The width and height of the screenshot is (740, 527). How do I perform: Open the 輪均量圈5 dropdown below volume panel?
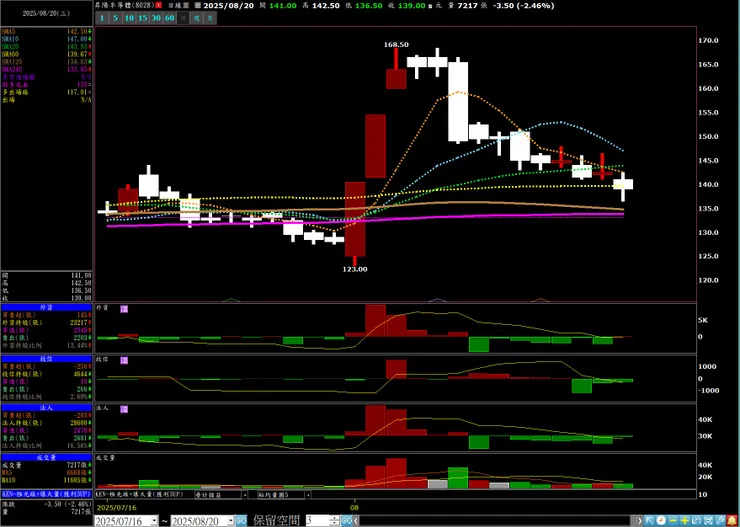[308, 495]
